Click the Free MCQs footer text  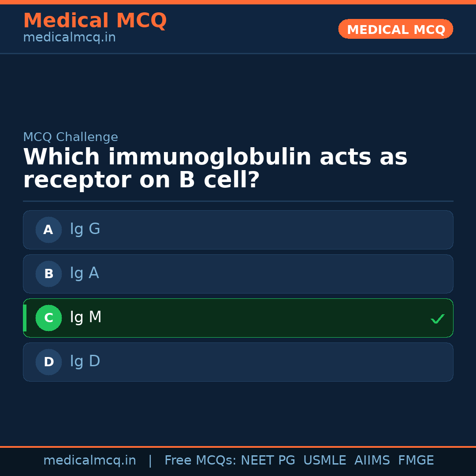(x=201, y=461)
